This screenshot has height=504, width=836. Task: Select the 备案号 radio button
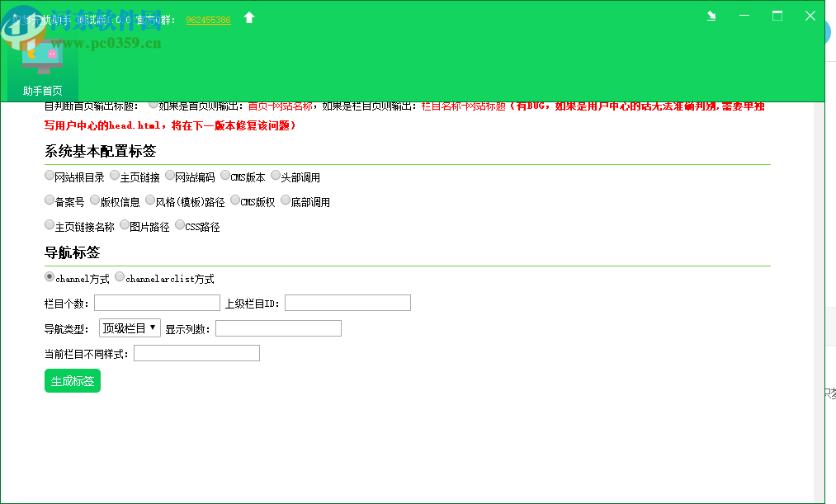tap(50, 200)
